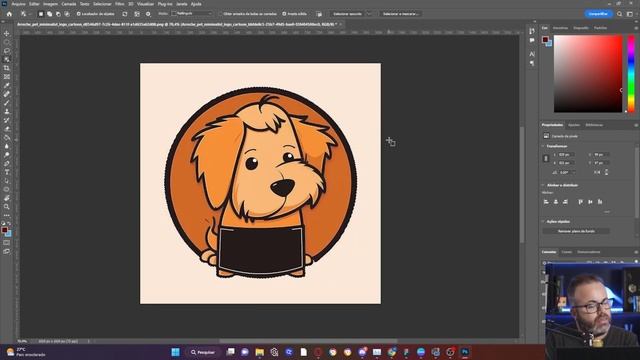This screenshot has height=360, width=640.
Task: Open the Imagem menu
Action: pyautogui.click(x=50, y=4)
